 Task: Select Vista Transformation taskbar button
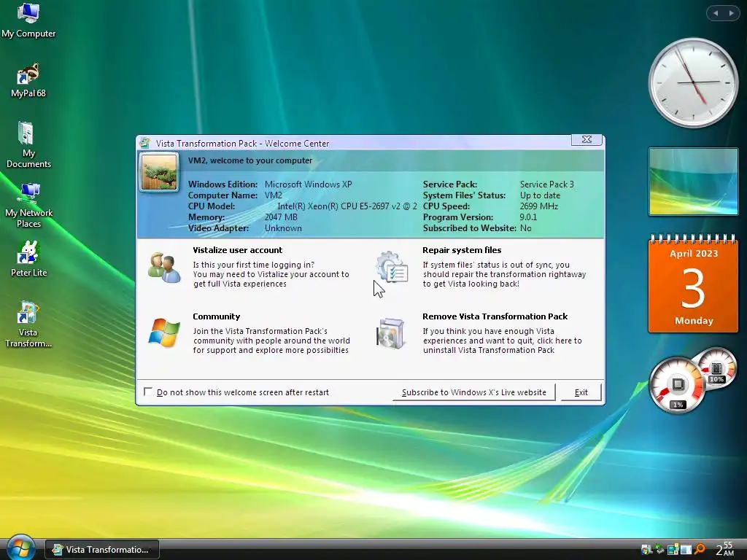point(102,550)
